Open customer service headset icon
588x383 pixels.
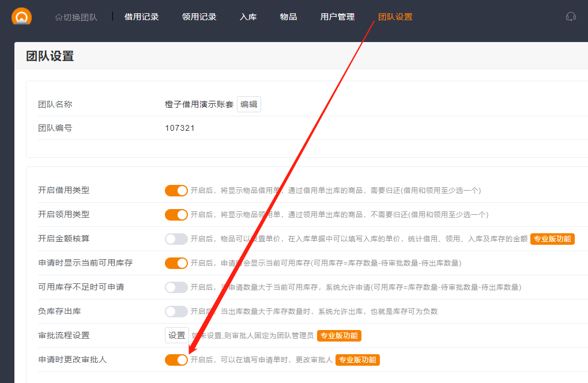[x=571, y=17]
